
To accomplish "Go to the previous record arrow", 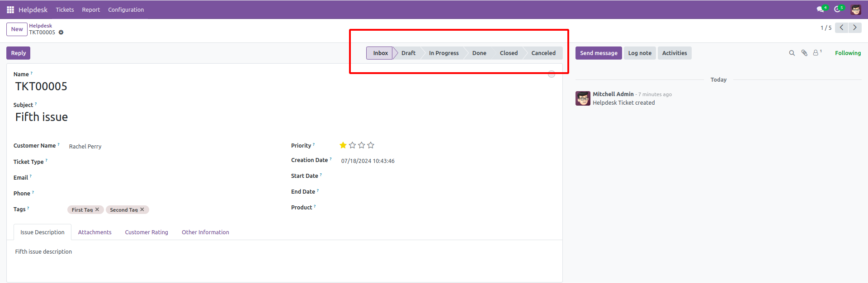I will 841,28.
